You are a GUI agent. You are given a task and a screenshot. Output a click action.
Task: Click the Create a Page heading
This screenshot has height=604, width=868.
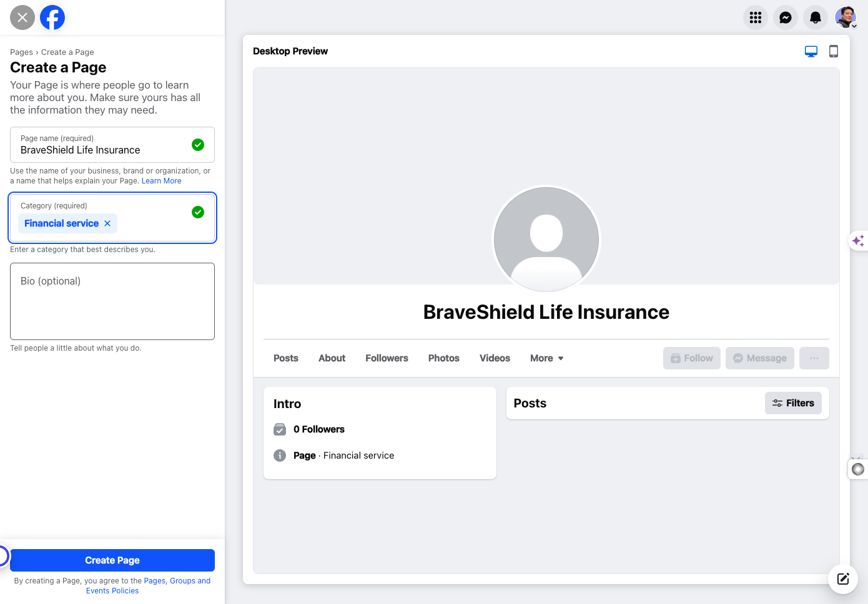click(x=58, y=67)
